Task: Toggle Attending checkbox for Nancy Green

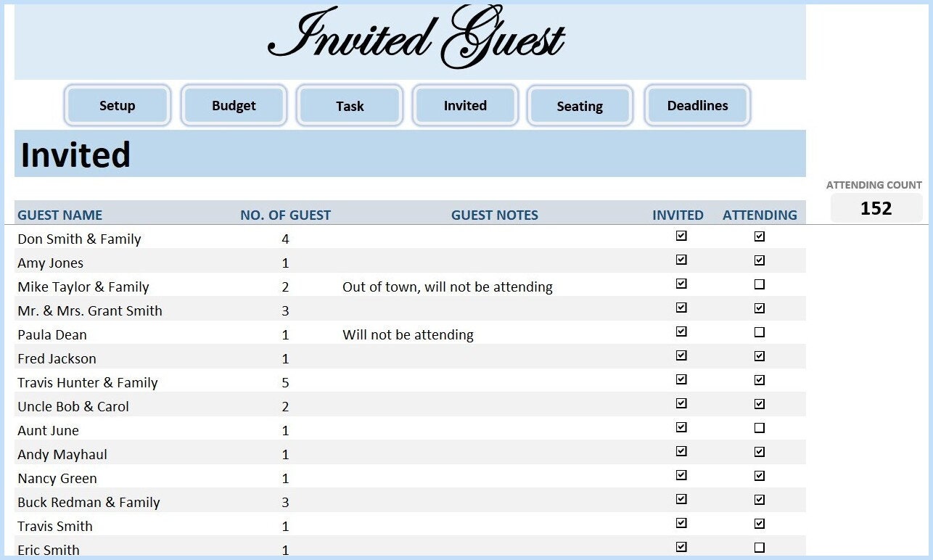Action: (760, 476)
